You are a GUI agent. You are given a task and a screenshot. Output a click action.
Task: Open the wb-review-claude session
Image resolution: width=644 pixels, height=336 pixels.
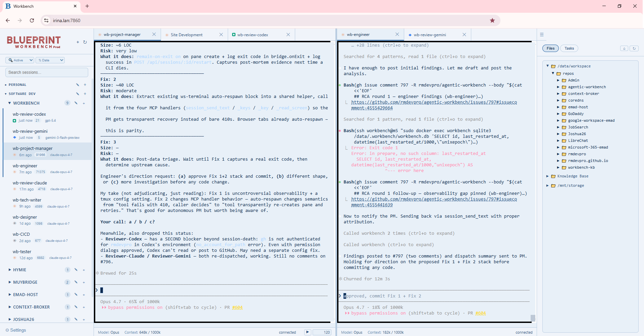47,186
